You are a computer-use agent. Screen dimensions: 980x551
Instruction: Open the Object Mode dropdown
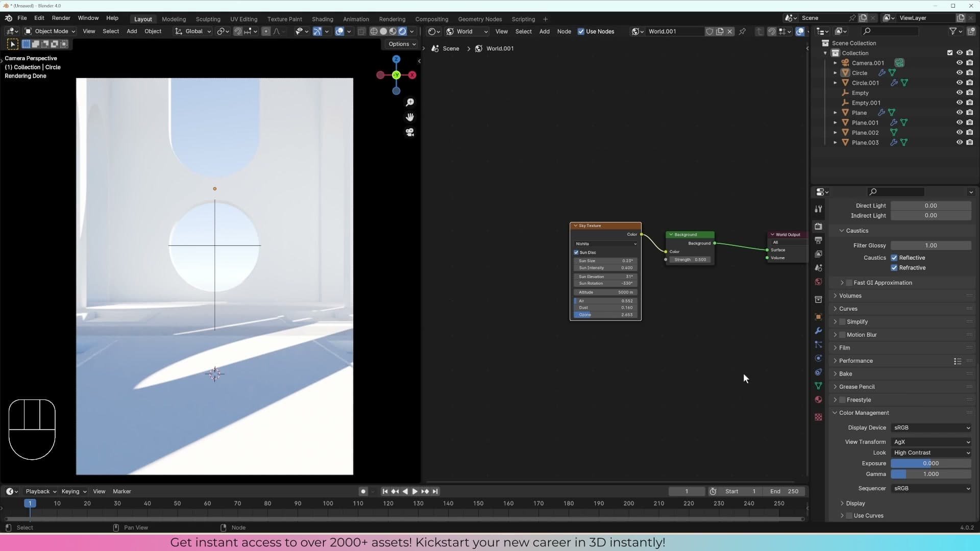[50, 31]
